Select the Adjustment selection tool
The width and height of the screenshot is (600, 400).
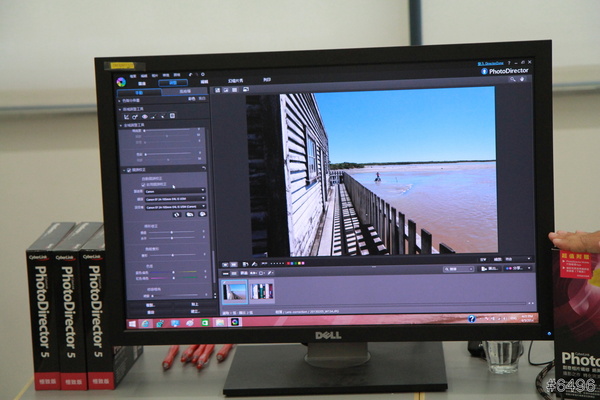(x=163, y=116)
